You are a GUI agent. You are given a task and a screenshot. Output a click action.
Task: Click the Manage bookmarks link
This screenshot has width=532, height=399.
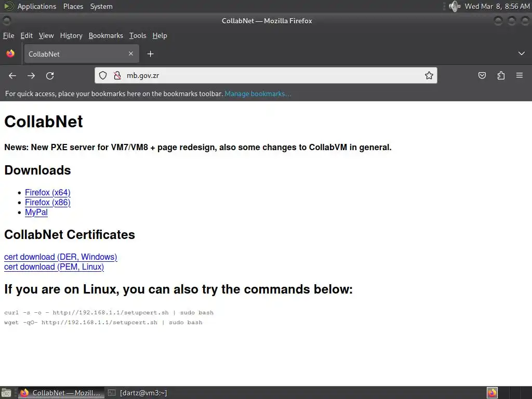[x=258, y=94]
